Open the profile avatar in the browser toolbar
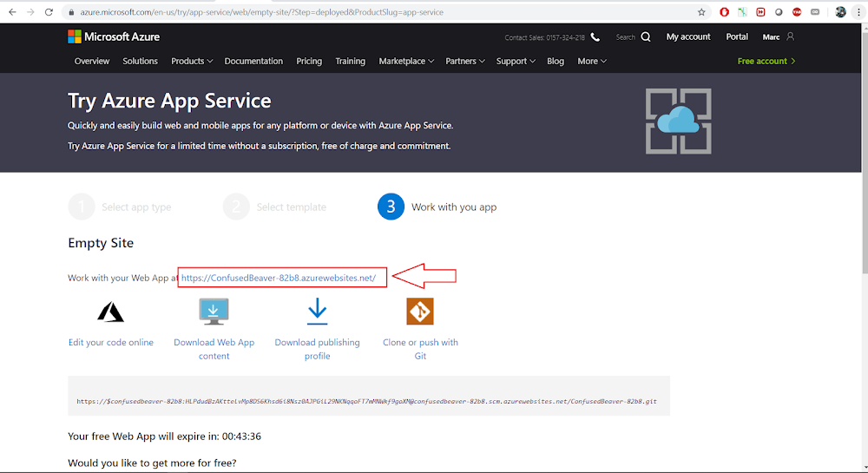The height and width of the screenshot is (473, 868). (840, 12)
